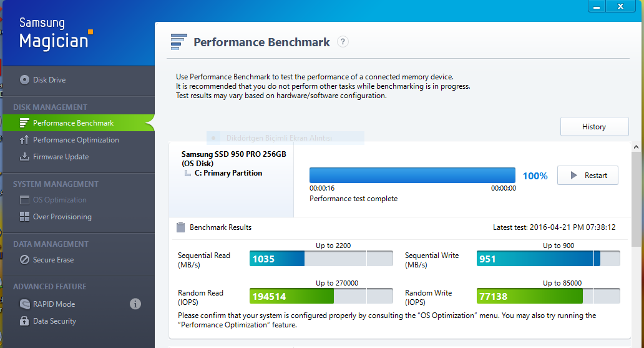Open RAPID Mode feature
The height and width of the screenshot is (348, 644).
pyautogui.click(x=54, y=304)
